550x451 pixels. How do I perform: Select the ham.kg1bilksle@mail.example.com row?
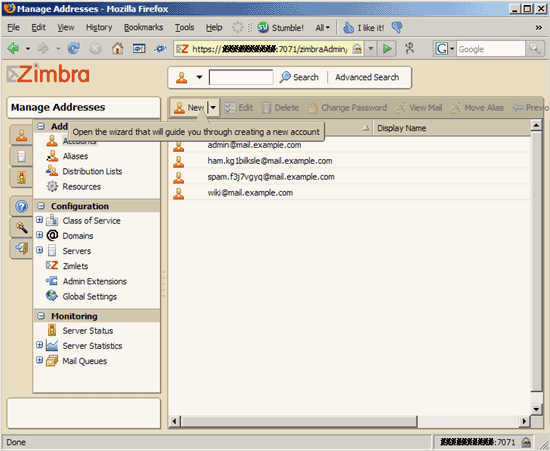click(350, 161)
